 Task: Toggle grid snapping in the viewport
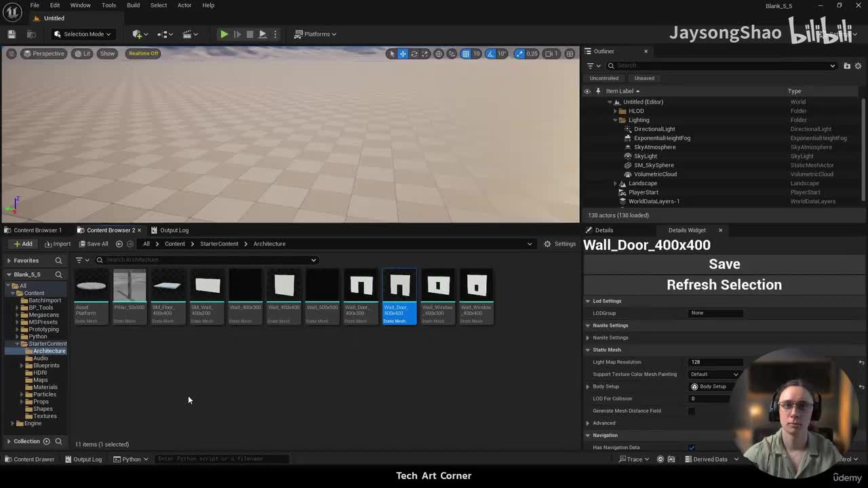(466, 54)
